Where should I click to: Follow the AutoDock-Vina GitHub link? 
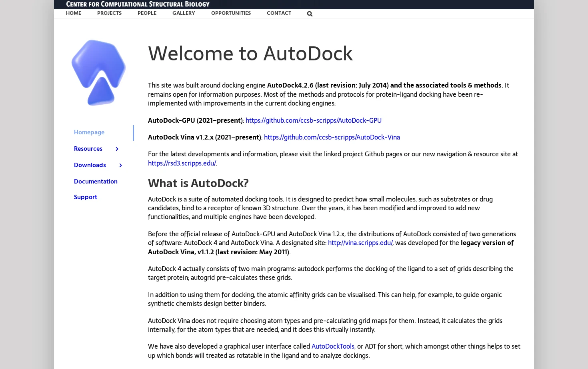pyautogui.click(x=332, y=137)
